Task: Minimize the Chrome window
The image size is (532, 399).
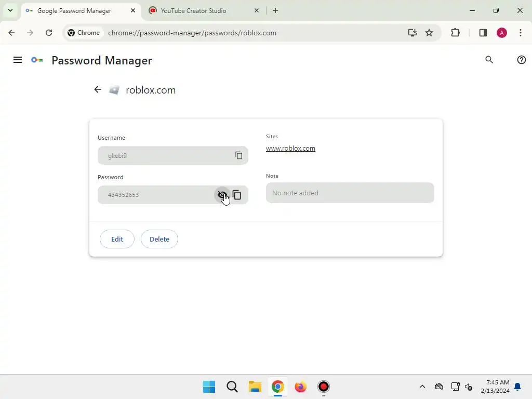Action: pos(472,10)
